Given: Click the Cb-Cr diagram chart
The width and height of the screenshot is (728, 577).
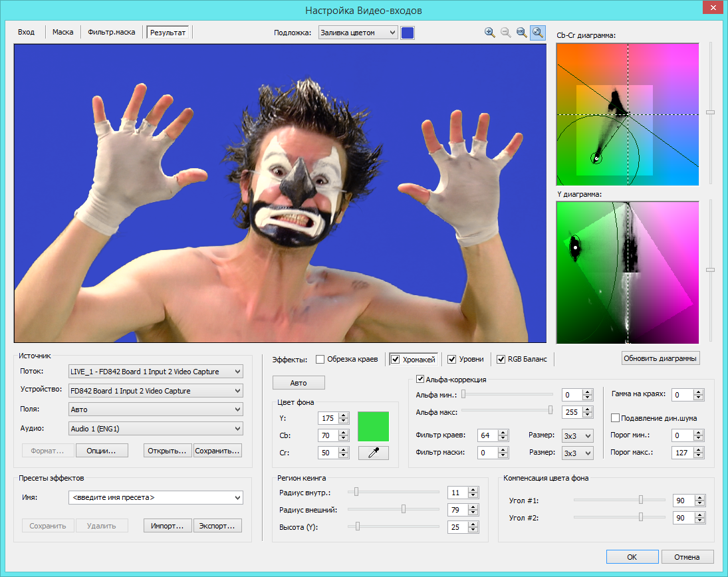Looking at the screenshot, I should (628, 114).
